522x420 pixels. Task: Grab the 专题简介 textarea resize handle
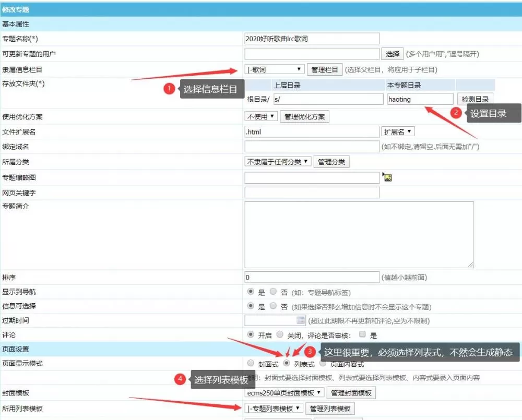click(470, 265)
